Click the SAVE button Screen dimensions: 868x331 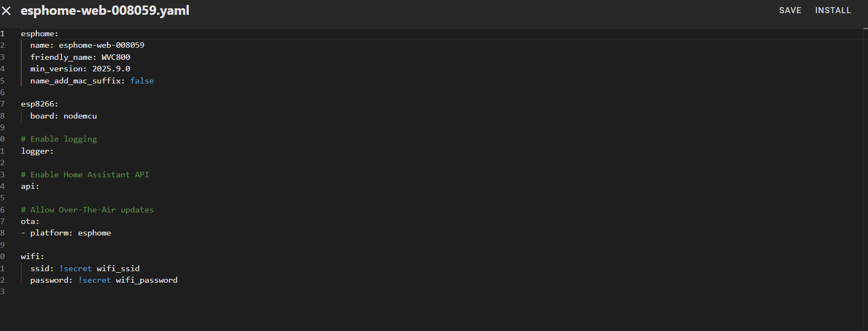790,10
